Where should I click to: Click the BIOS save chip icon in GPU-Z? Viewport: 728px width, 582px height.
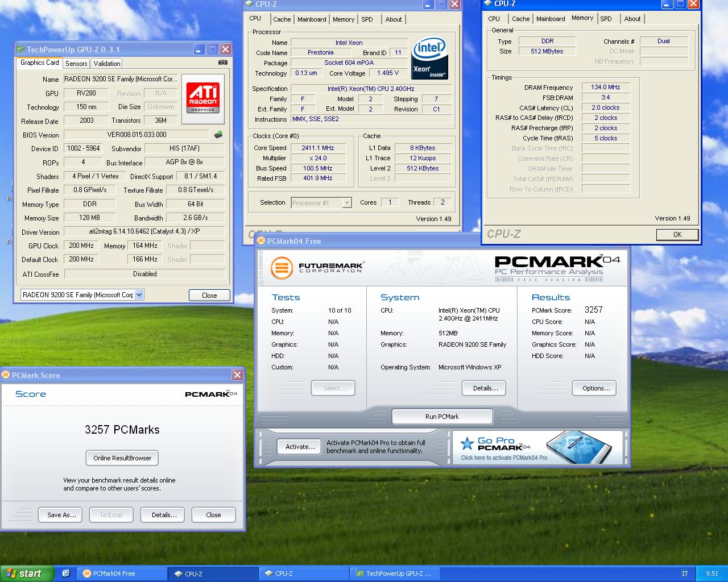[218, 135]
